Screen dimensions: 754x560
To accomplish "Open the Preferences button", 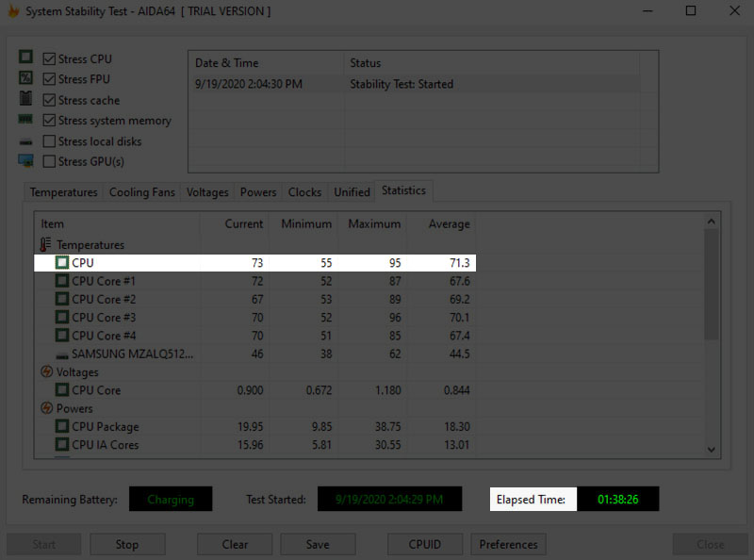I will click(x=508, y=544).
